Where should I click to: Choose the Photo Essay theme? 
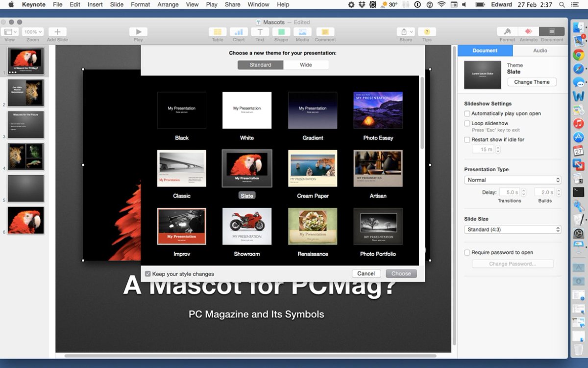(378, 110)
